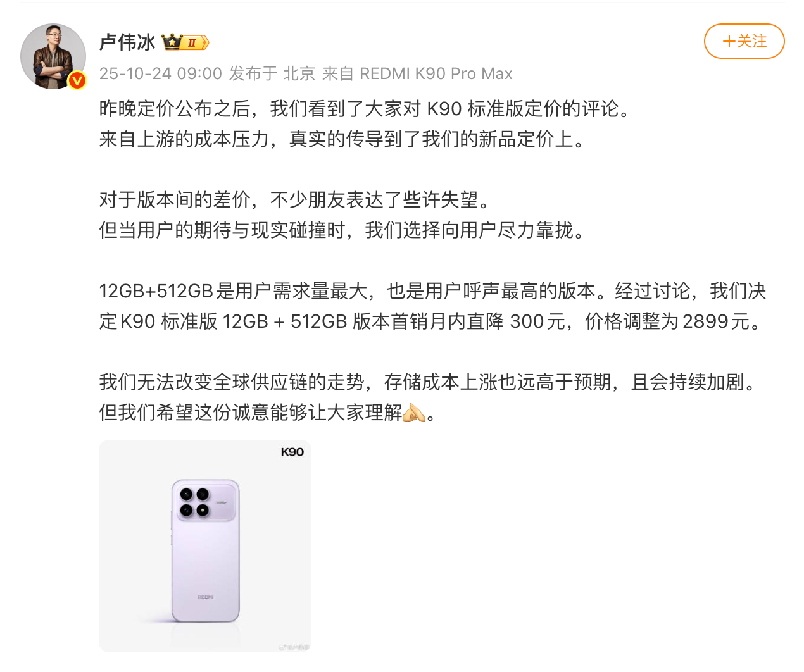Click the line mentioning K90 标准版定价的评论
Image resolution: width=804 pixels, height=672 pixels.
(x=365, y=109)
